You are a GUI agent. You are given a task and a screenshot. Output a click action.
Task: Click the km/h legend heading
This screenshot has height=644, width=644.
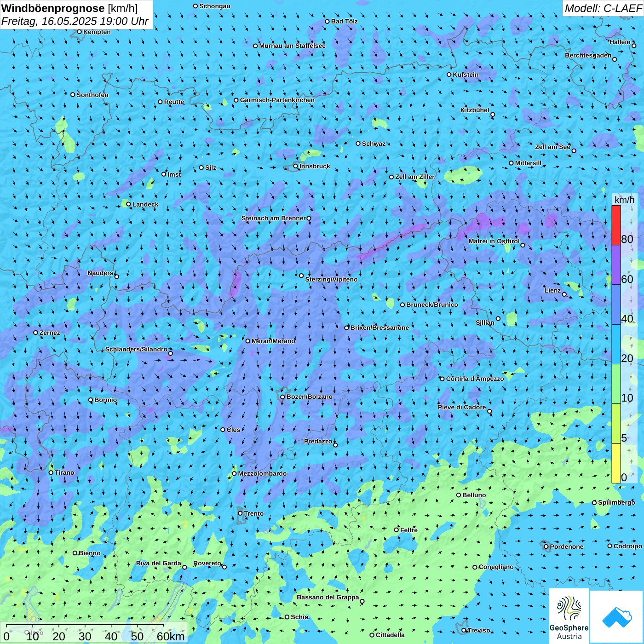click(624, 200)
